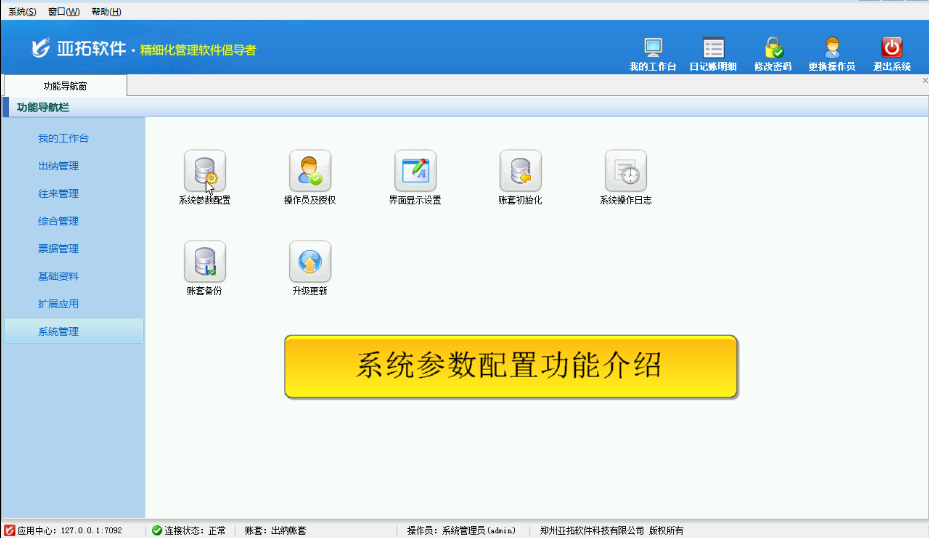
Task: Open 操作员及授权 icon
Action: click(x=309, y=171)
